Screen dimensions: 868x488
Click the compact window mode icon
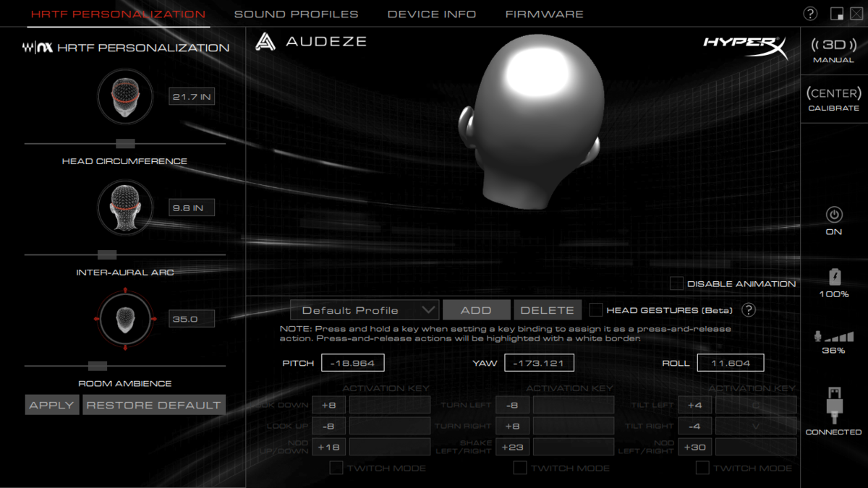click(x=836, y=14)
